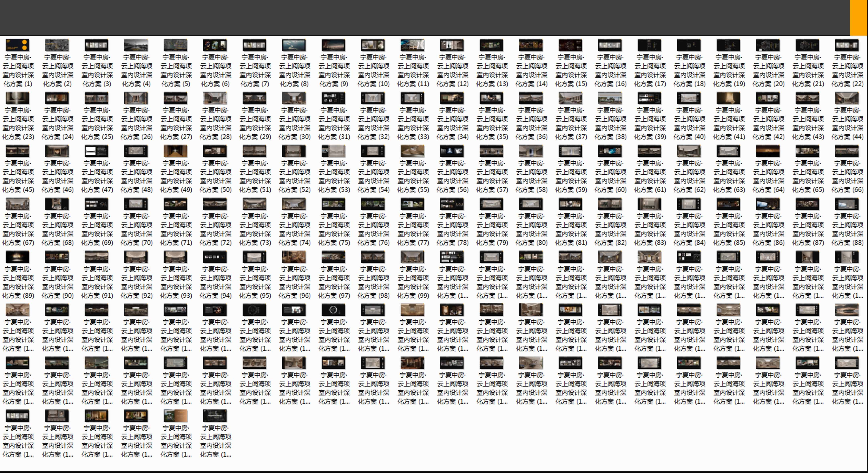Viewport: 868px width, 473px height.
Task: Open file thumbnail numbered (75)
Action: [x=333, y=204]
